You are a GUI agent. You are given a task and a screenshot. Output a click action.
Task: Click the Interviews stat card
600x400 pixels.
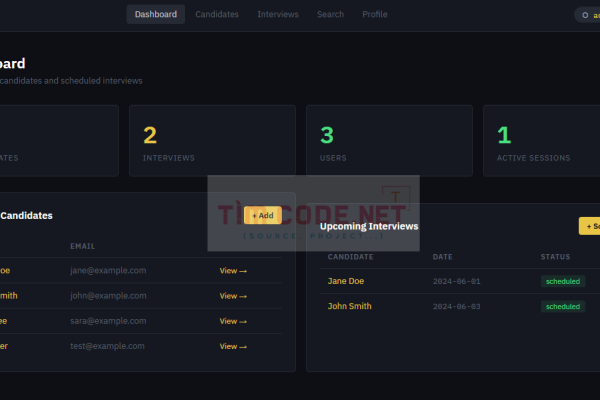212,140
